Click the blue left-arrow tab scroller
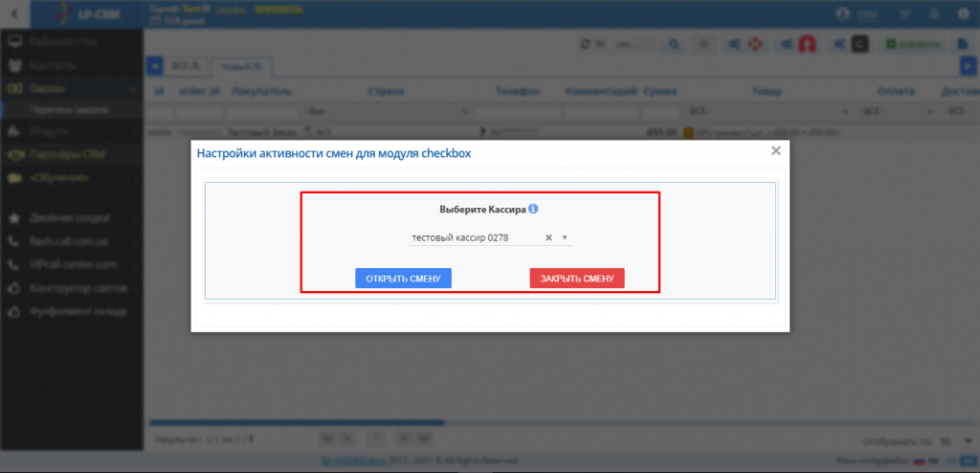Viewport: 980px width, 473px height. coord(154,65)
